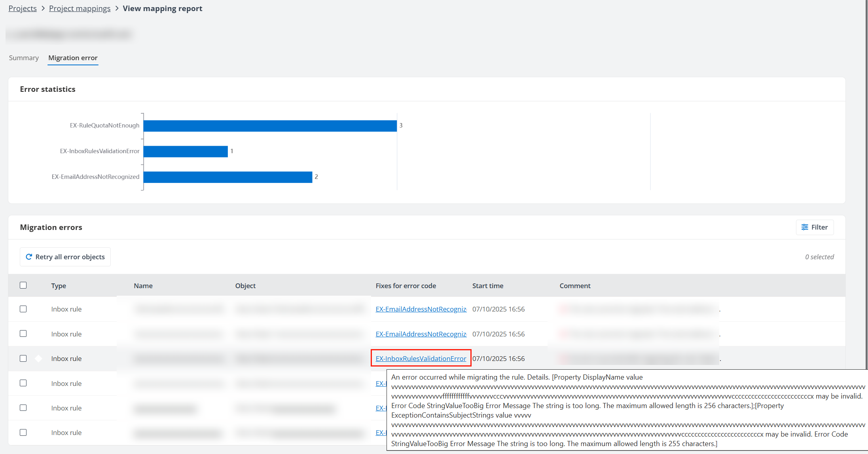Open the Projects breadcrumb link
Screen dimensions: 868x454
pos(23,8)
